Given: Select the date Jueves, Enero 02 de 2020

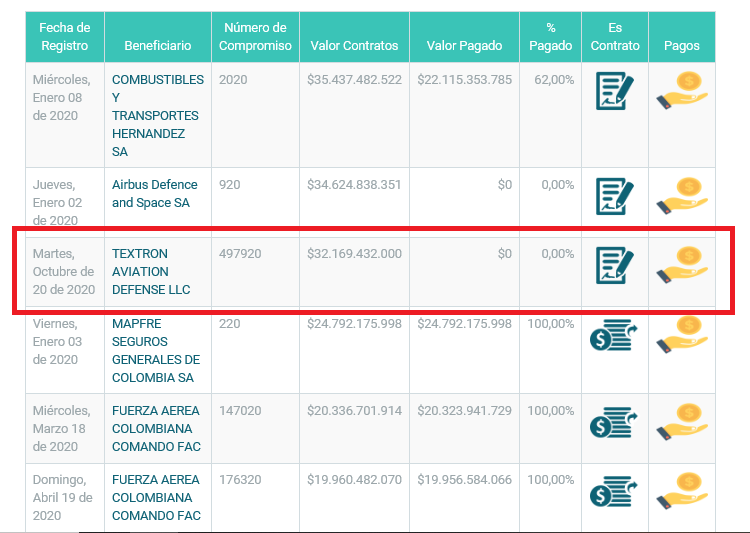Looking at the screenshot, I should click(57, 202).
